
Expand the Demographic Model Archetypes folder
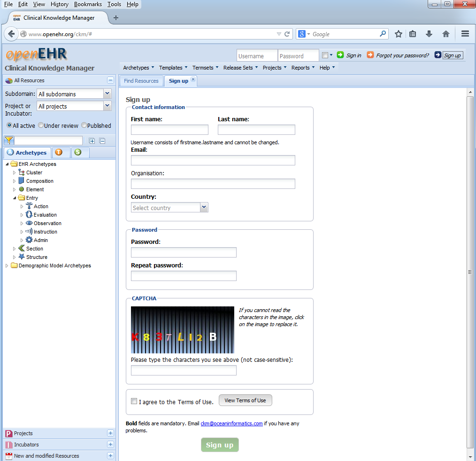tap(7, 266)
